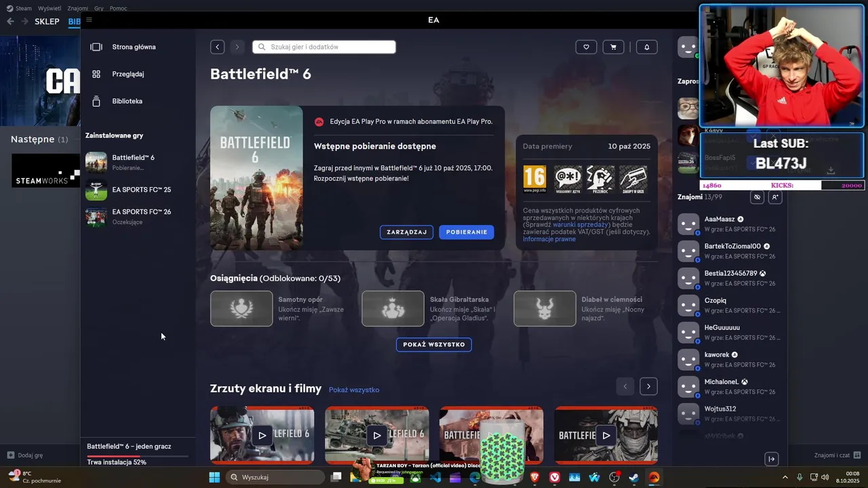Open Znajomi i czat in Steam
868x488 pixels.
point(837,455)
